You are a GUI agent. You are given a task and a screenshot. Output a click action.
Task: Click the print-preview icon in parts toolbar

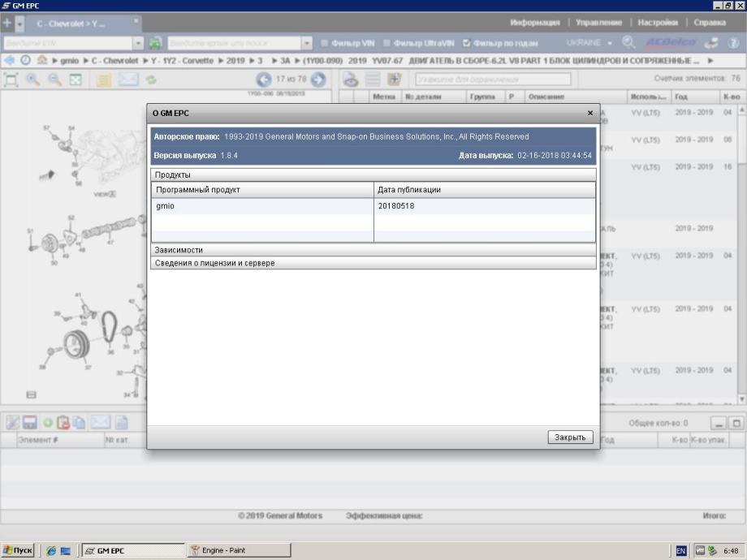point(351,80)
